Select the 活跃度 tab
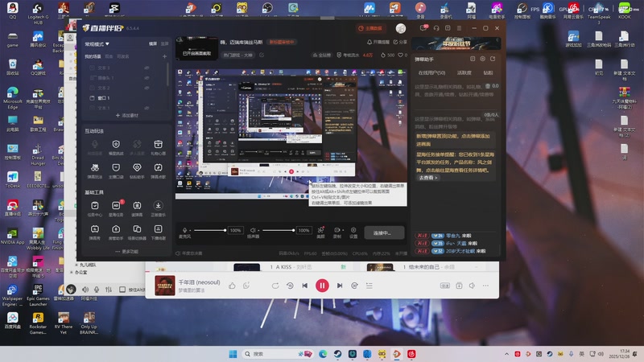This screenshot has width=644, height=362. click(464, 72)
